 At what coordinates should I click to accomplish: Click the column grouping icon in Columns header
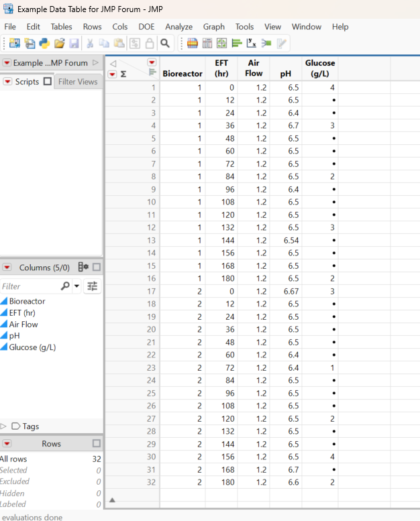coord(83,267)
